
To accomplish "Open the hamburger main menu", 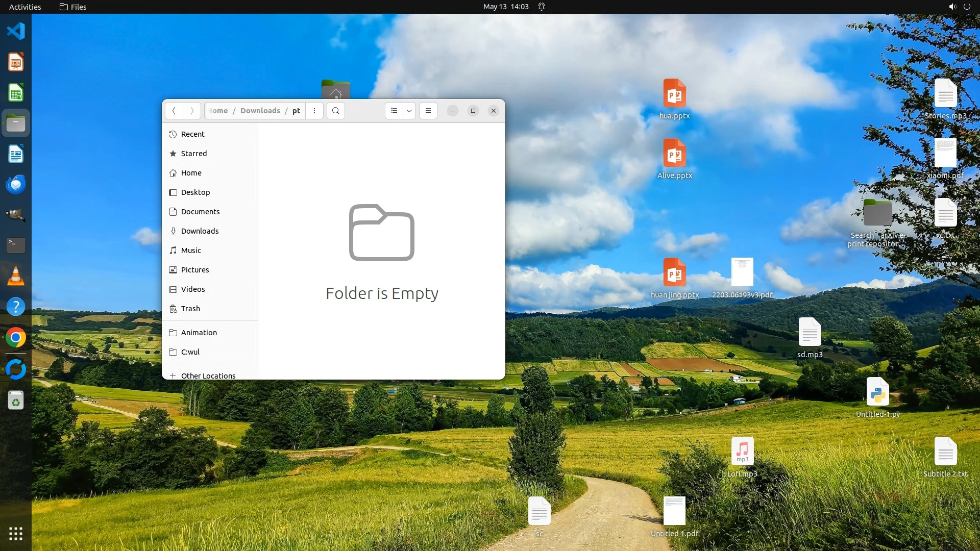I will coord(428,111).
